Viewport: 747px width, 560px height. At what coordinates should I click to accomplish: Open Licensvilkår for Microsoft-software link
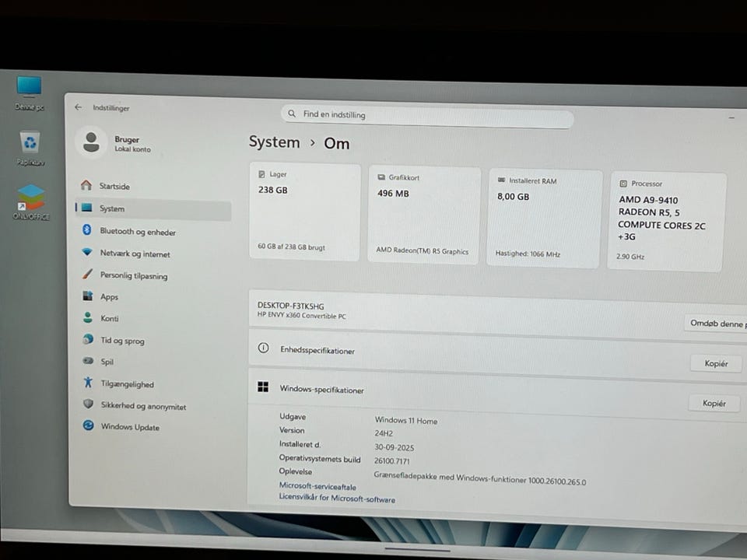coord(337,498)
